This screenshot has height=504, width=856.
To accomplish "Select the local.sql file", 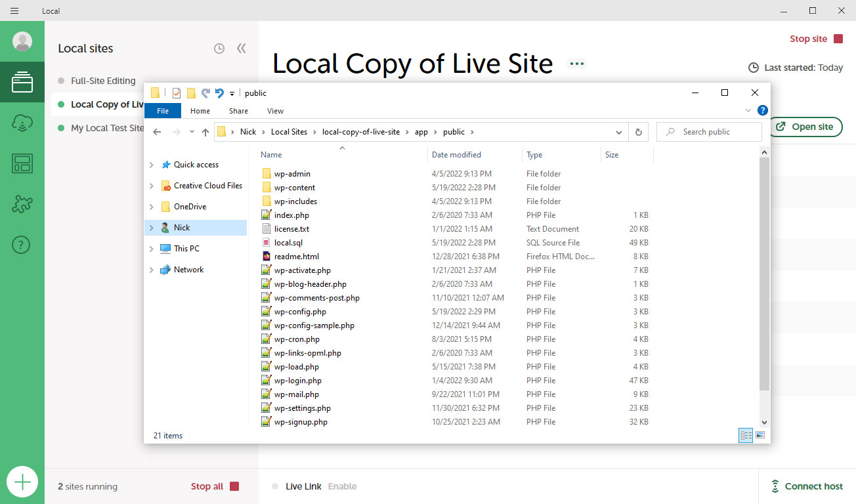I will click(x=288, y=243).
